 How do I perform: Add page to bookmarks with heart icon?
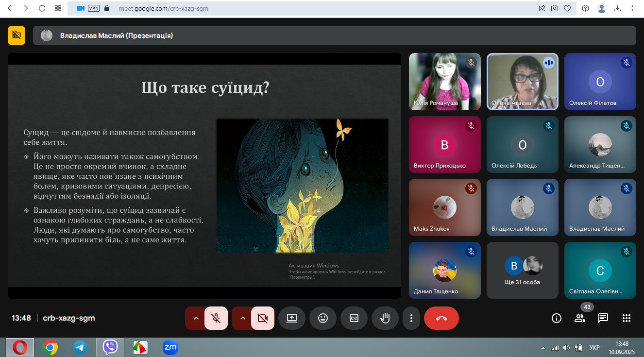point(567,8)
